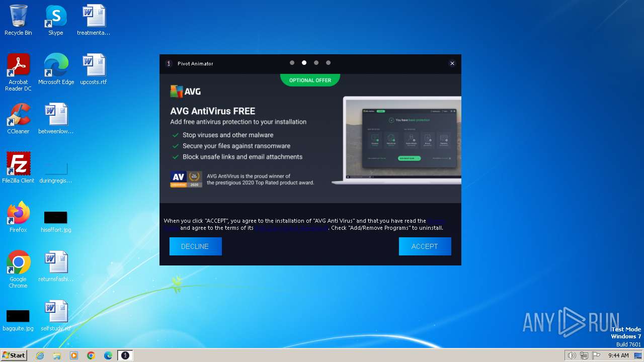Select the first installer page dot

[x=292, y=63]
